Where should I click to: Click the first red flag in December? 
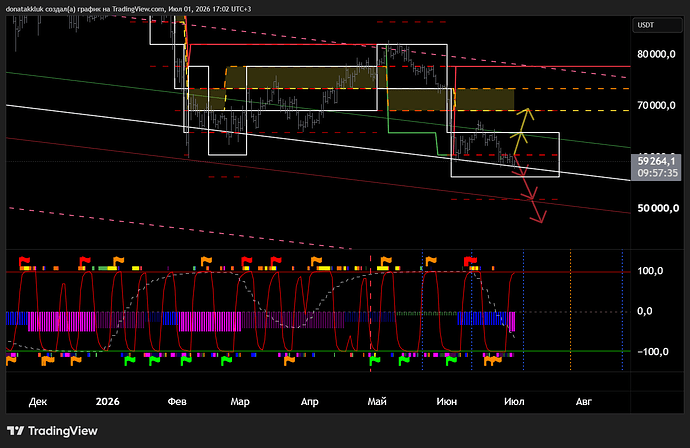click(24, 262)
